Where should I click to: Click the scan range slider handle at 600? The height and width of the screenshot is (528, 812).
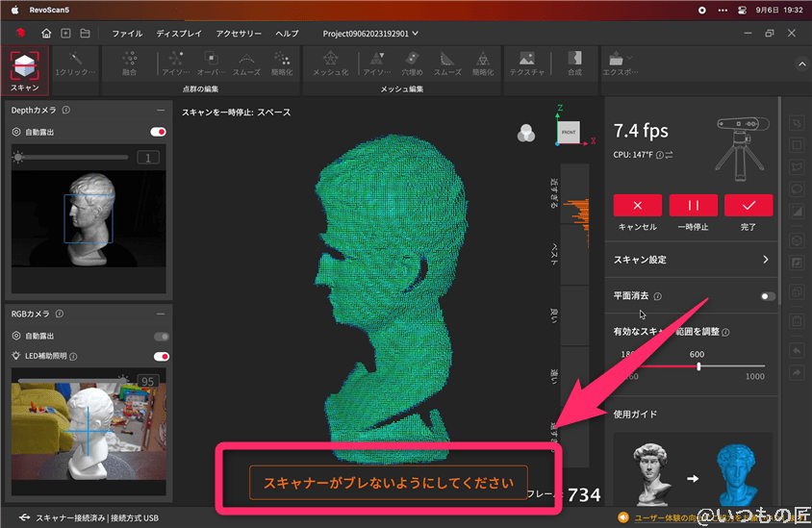coord(698,366)
